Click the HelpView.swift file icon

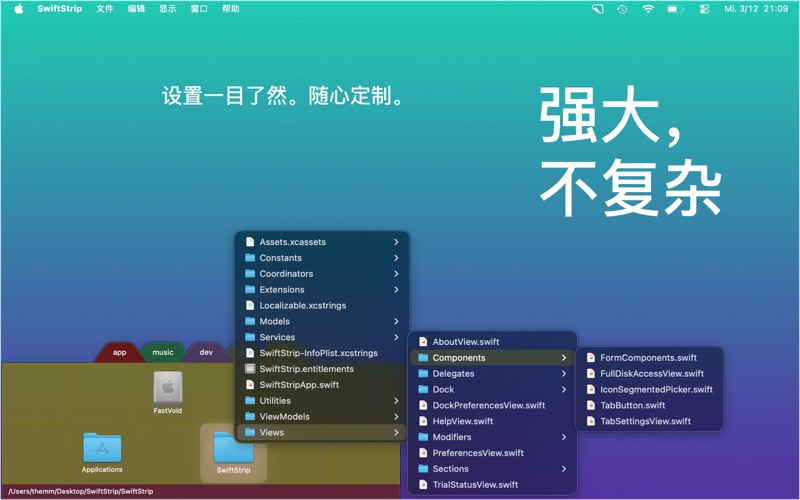point(423,420)
